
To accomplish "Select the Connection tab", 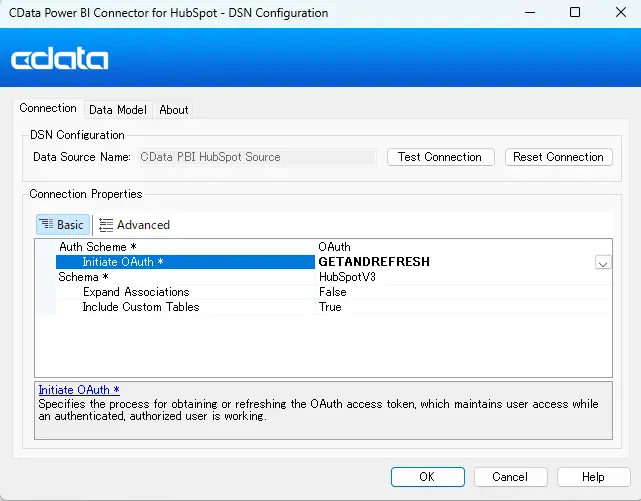I will click(48, 109).
